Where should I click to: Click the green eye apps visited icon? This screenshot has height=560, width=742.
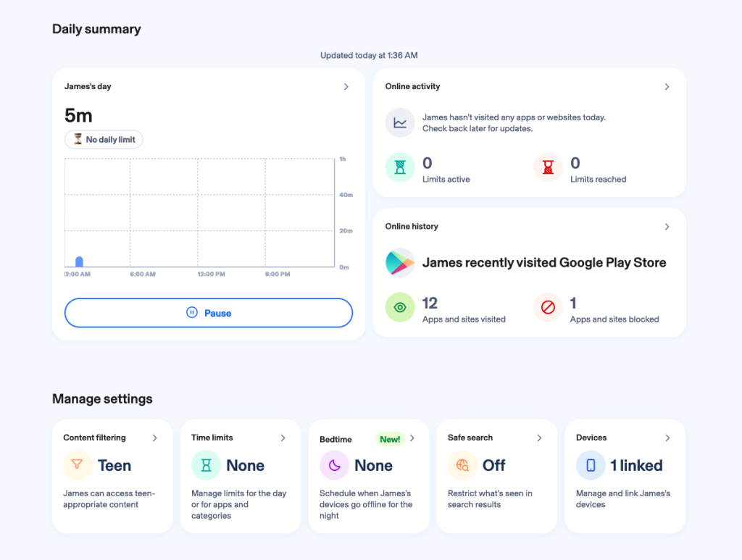point(400,308)
